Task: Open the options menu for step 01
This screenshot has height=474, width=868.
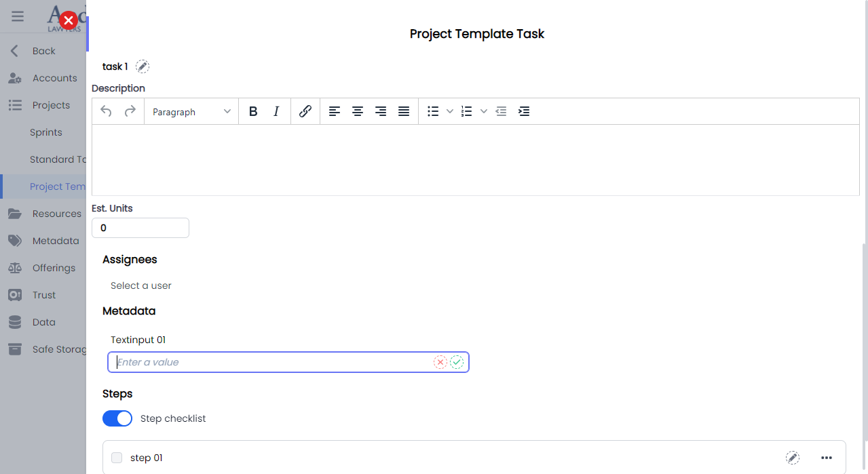Action: (x=827, y=458)
